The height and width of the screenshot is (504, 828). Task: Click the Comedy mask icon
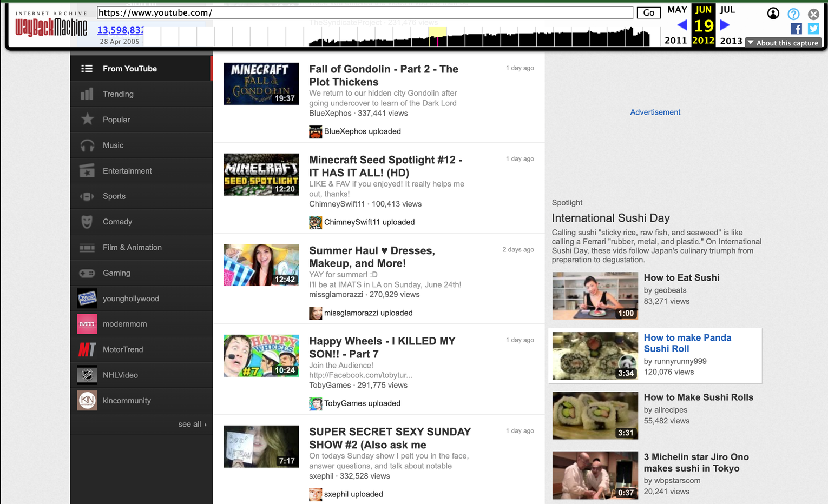[87, 222]
